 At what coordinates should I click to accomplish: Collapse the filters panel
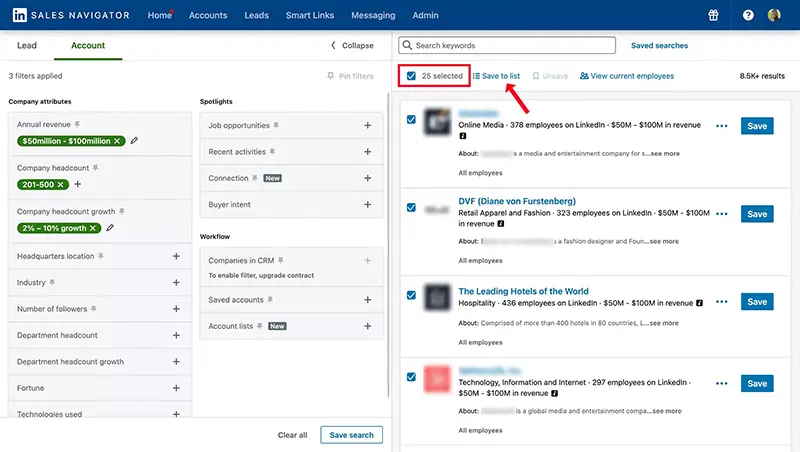tap(352, 45)
